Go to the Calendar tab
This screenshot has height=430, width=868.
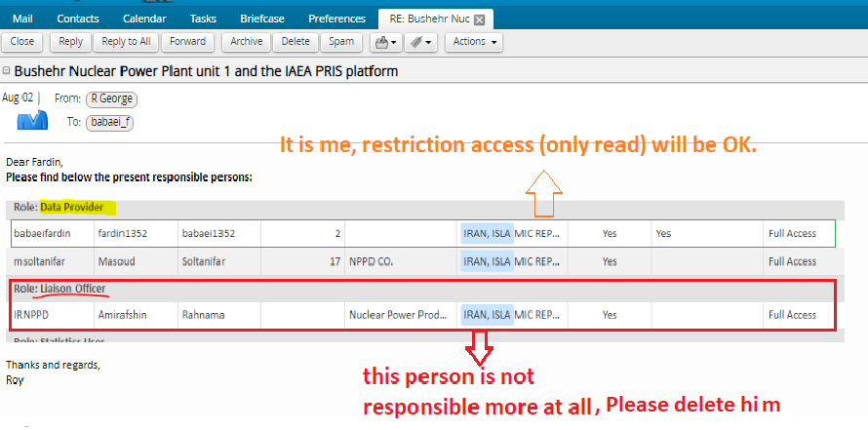pos(144,19)
